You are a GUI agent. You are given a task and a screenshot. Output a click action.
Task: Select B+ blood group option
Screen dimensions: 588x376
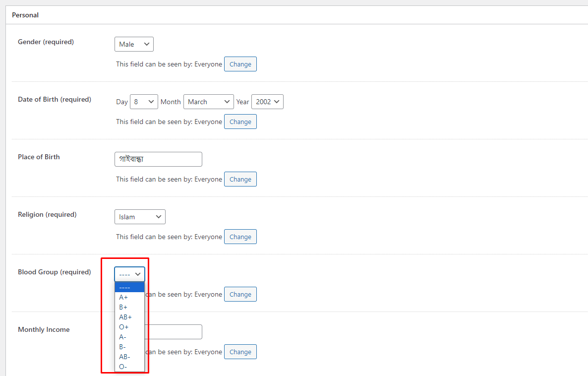(x=130, y=307)
